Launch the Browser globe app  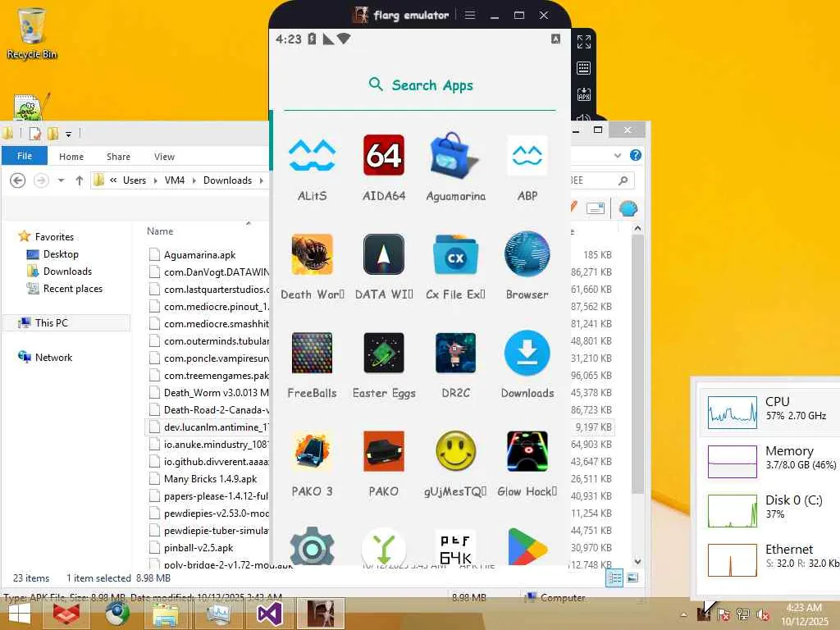pyautogui.click(x=527, y=254)
